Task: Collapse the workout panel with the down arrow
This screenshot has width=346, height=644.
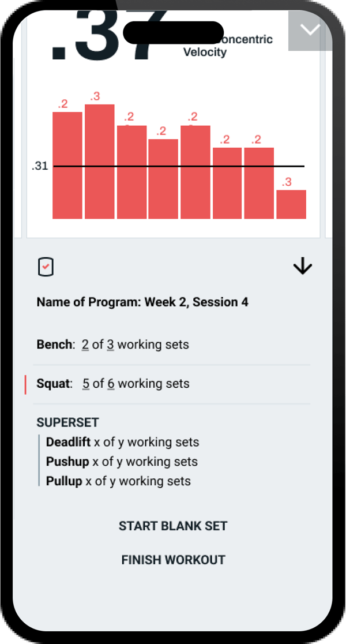Action: (302, 267)
